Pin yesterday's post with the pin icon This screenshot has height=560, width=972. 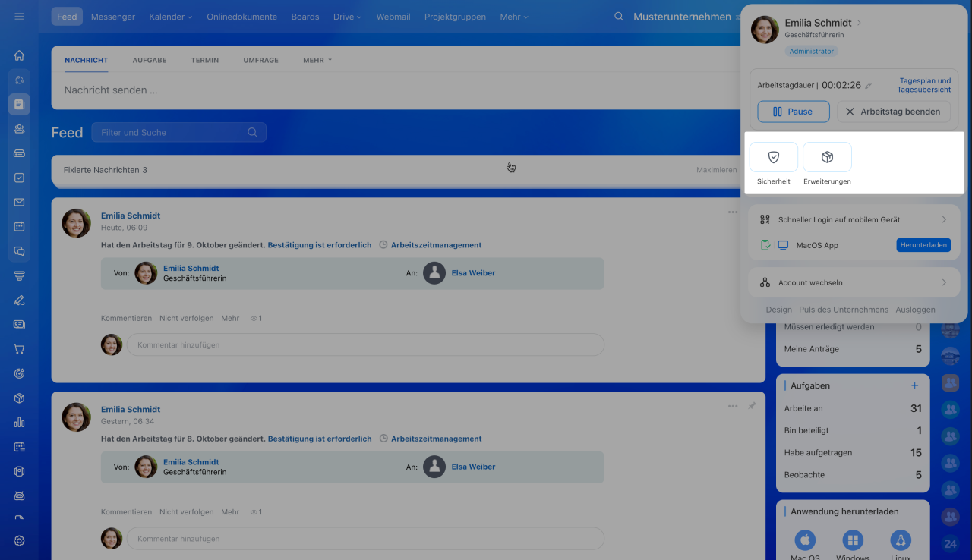pos(752,406)
